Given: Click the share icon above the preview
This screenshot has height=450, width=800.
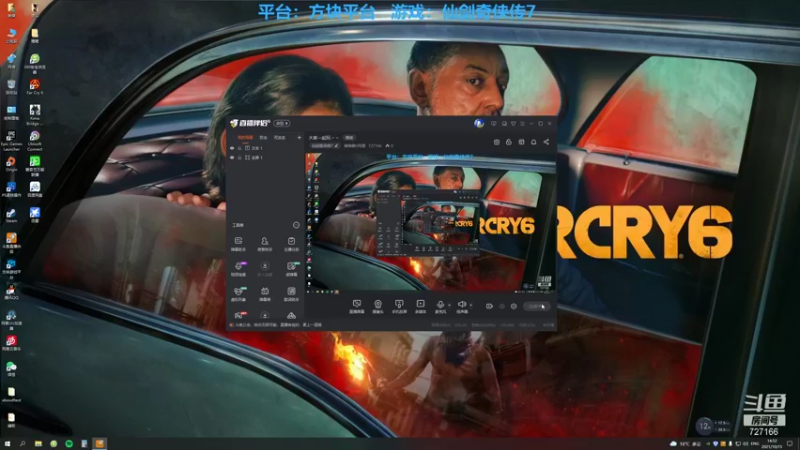Looking at the screenshot, I should [x=546, y=142].
